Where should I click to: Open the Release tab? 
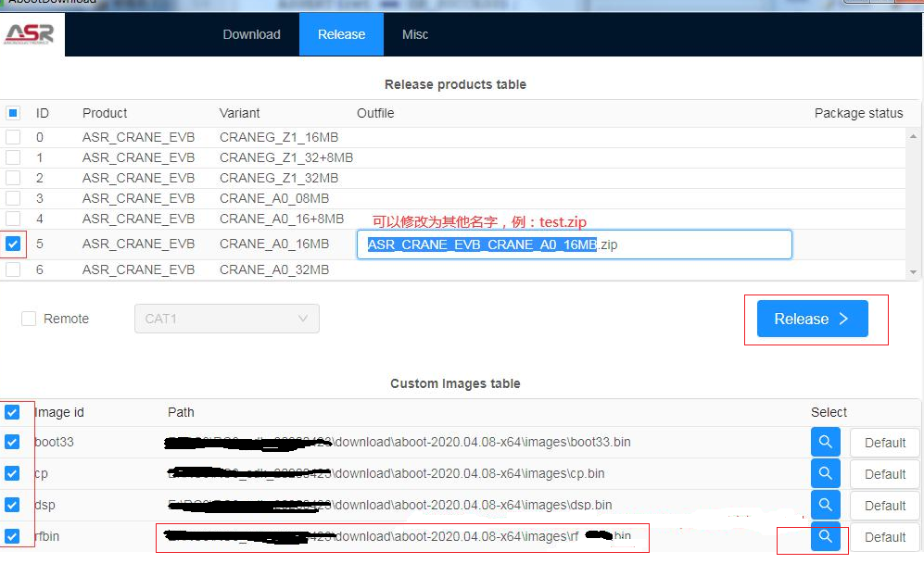pyautogui.click(x=341, y=35)
